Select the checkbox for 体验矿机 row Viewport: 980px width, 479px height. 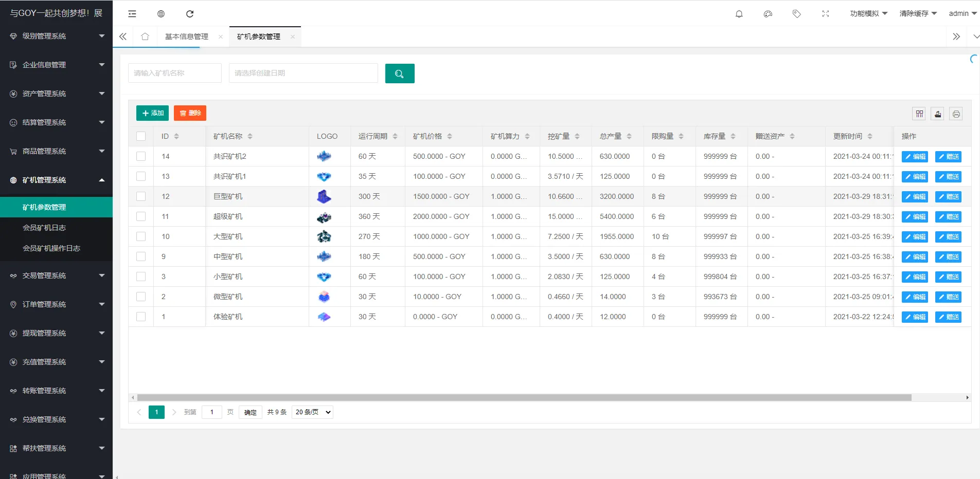(141, 317)
